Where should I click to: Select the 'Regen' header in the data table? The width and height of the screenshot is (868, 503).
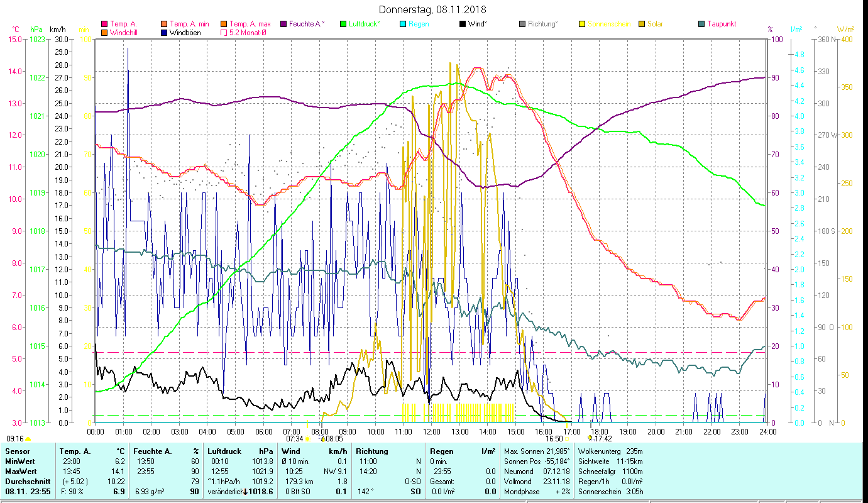pos(442,451)
